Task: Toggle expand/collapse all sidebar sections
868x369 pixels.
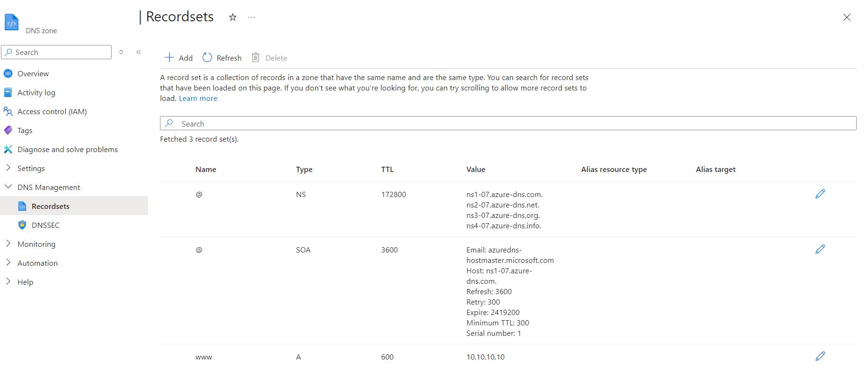Action: click(x=121, y=52)
